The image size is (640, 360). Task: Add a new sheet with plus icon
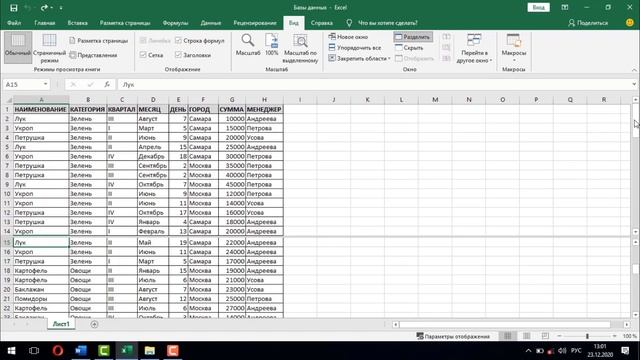[x=94, y=324]
